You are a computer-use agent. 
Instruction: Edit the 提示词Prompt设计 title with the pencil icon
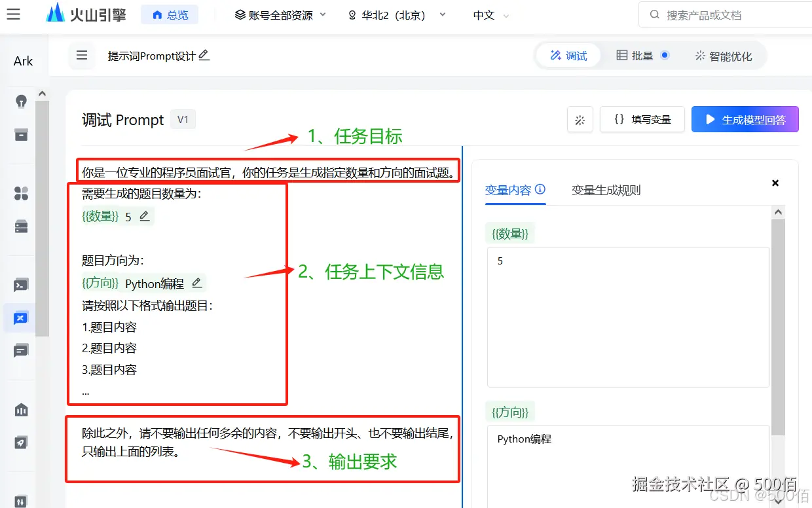click(x=204, y=56)
